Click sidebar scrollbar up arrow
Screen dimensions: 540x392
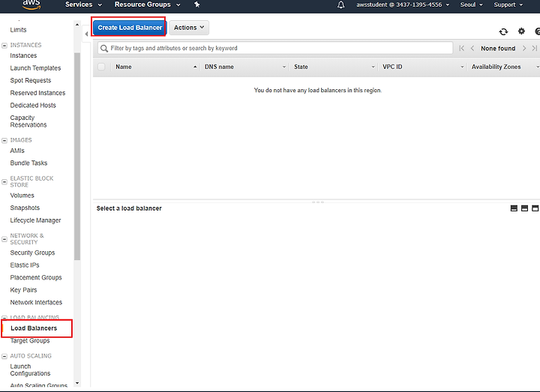tap(77, 25)
